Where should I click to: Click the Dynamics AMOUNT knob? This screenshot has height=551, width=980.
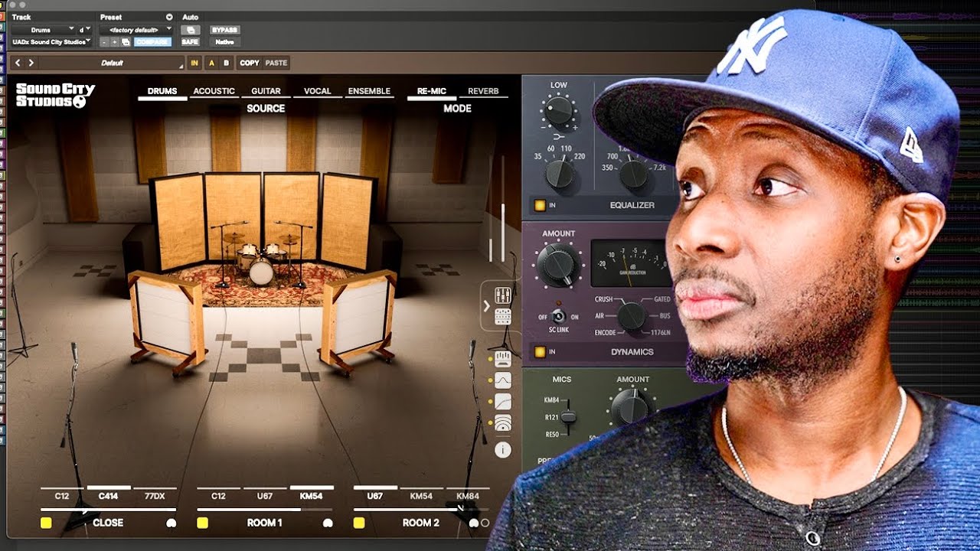[559, 266]
